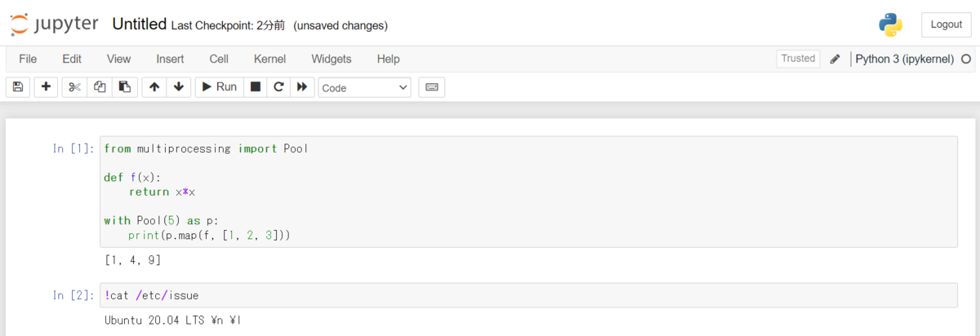980x336 pixels.
Task: Restart kernel and rerun all icon
Action: (x=302, y=87)
